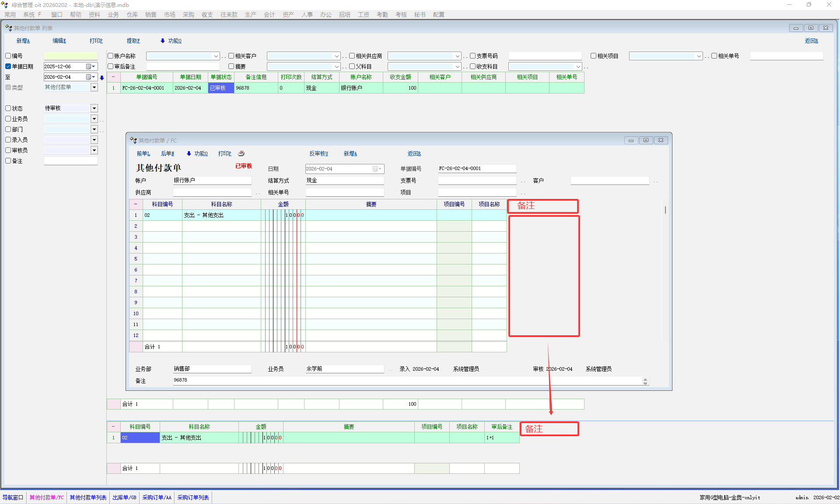Click the 反审核 link
This screenshot has width=840, height=504.
(318, 153)
